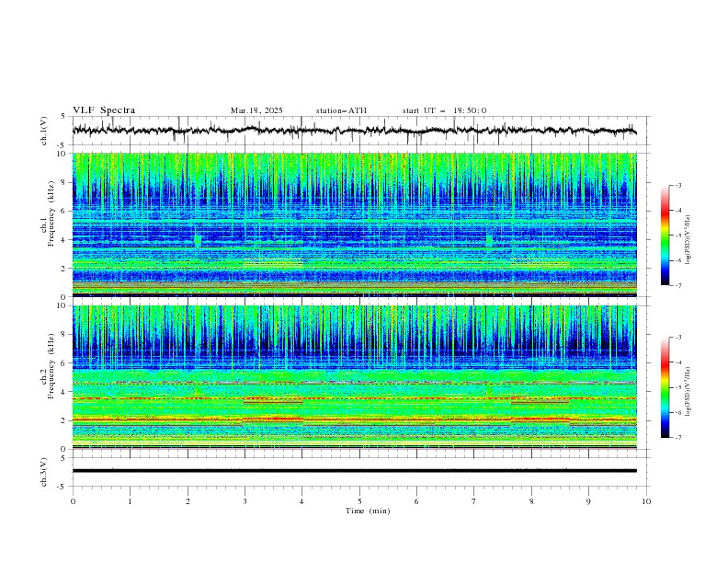The width and height of the screenshot is (728, 563).
Task: Click the ch.2 spectrogram color scale bar
Action: pos(665,387)
